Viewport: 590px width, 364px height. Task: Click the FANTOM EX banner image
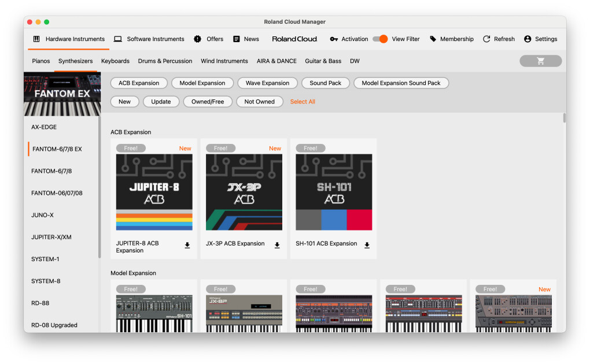[x=62, y=94]
